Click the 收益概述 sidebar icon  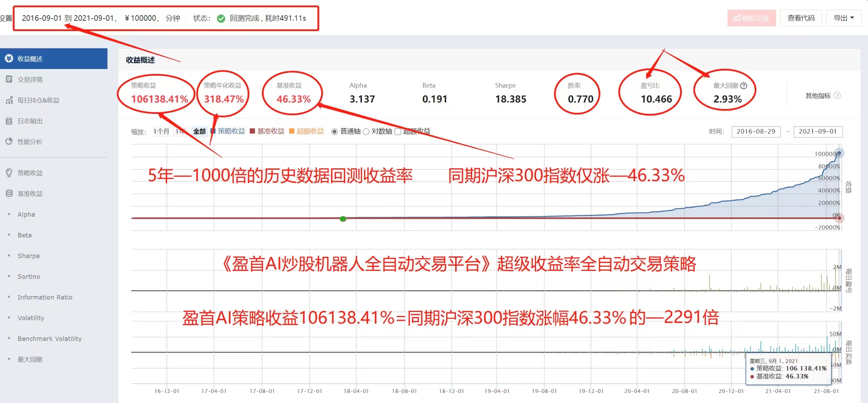click(x=9, y=59)
